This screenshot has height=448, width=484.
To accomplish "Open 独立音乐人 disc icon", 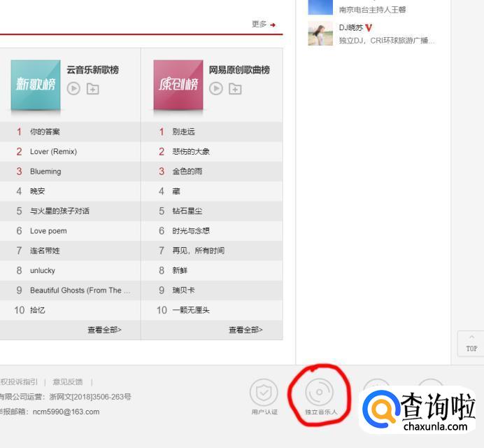I will 319,392.
